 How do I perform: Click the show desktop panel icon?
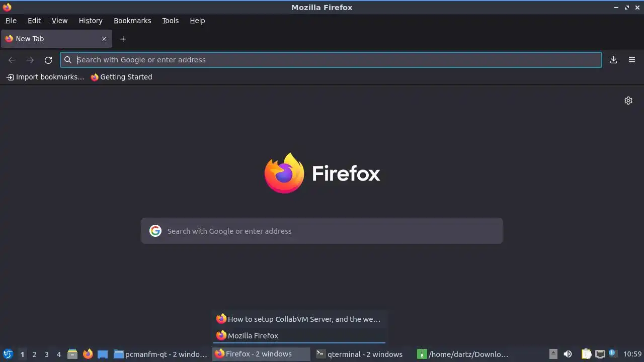point(103,354)
